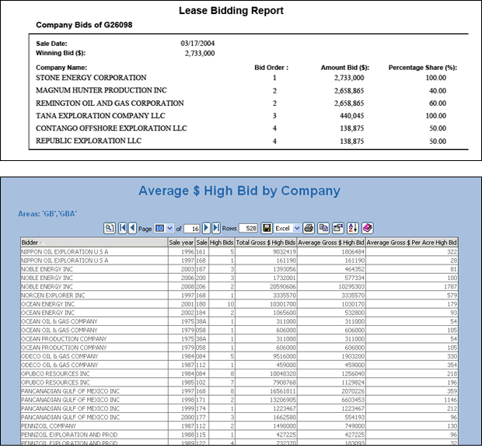
Task: Click TANA EXPLORATION COMPANY LLC entry
Action: tap(100, 116)
